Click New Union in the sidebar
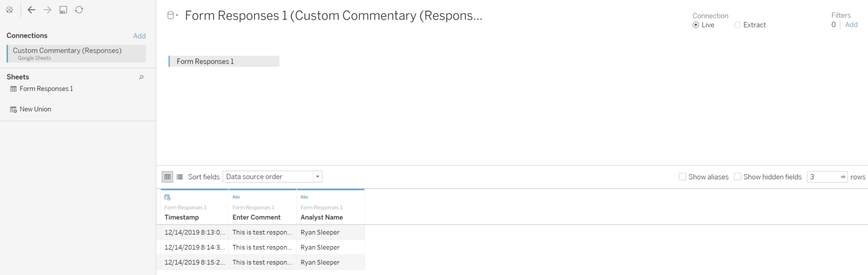868x275 pixels. (35, 109)
